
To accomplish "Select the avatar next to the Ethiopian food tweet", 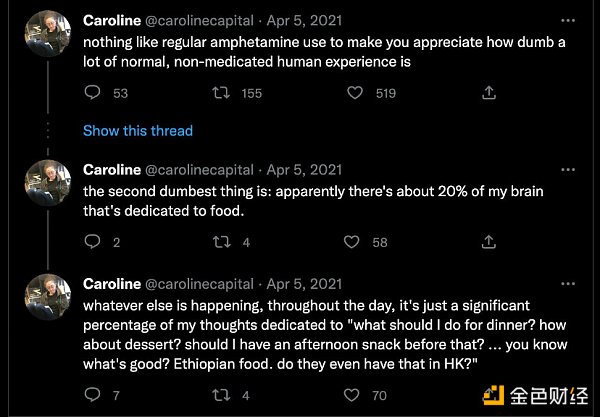I will pyautogui.click(x=45, y=296).
